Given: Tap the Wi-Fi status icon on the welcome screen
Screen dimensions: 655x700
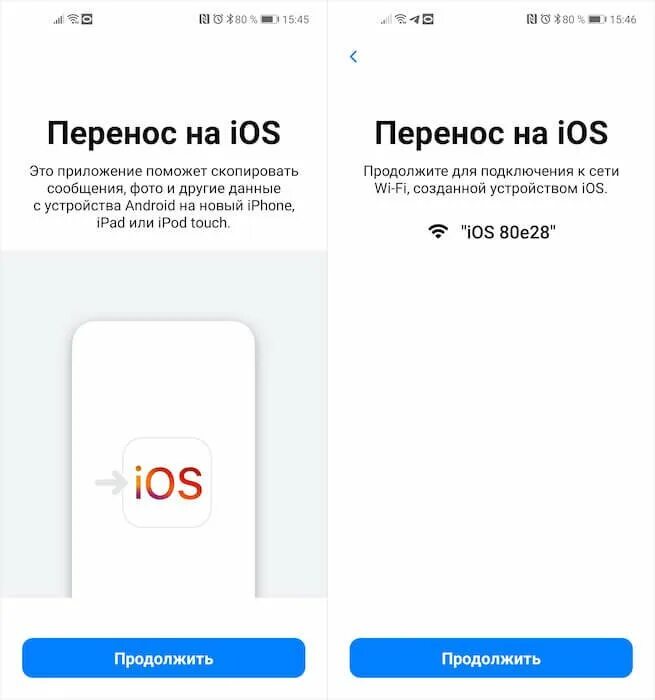Looking at the screenshot, I should [x=73, y=19].
